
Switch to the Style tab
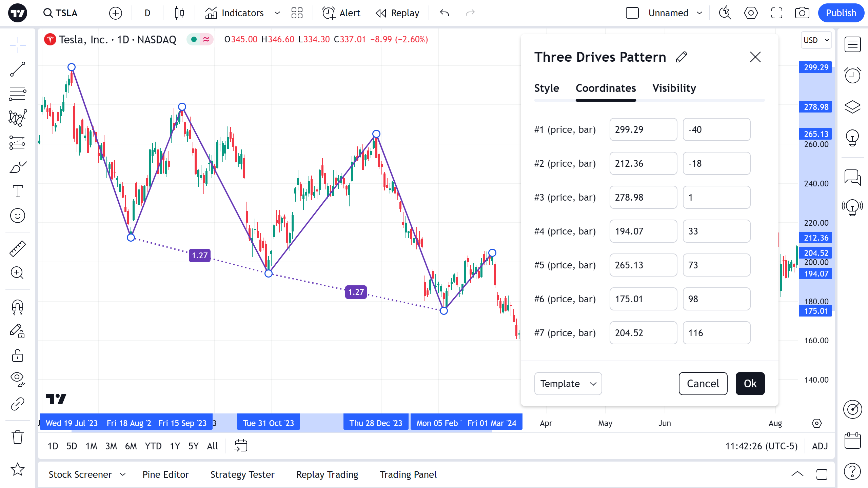547,88
